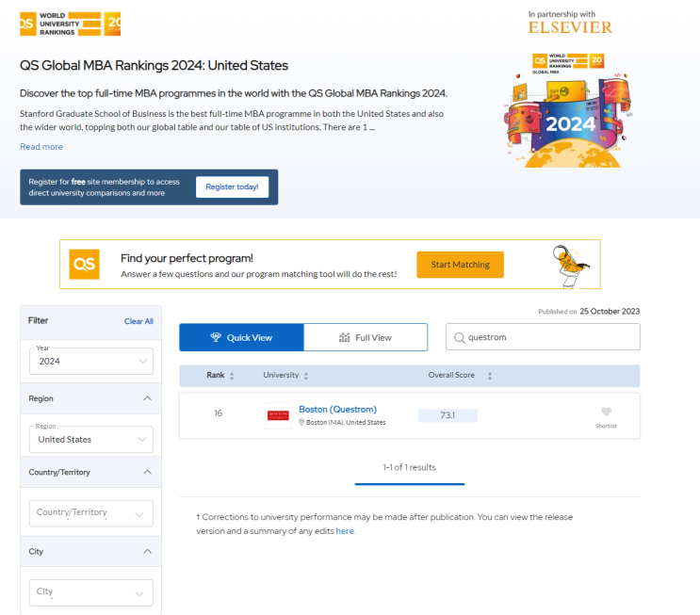Click the Boston University logo thumbnail
This screenshot has width=700, height=615.
[278, 415]
